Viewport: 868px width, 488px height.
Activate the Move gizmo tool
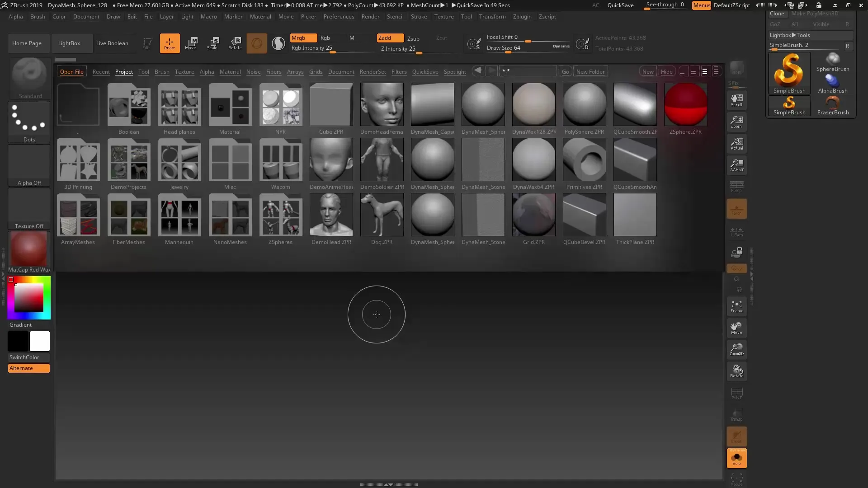[x=191, y=43]
